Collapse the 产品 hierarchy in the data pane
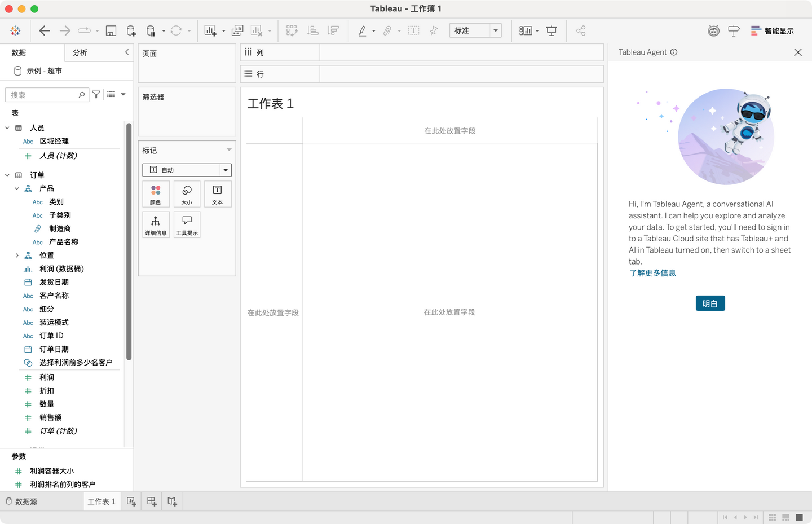 click(x=16, y=188)
